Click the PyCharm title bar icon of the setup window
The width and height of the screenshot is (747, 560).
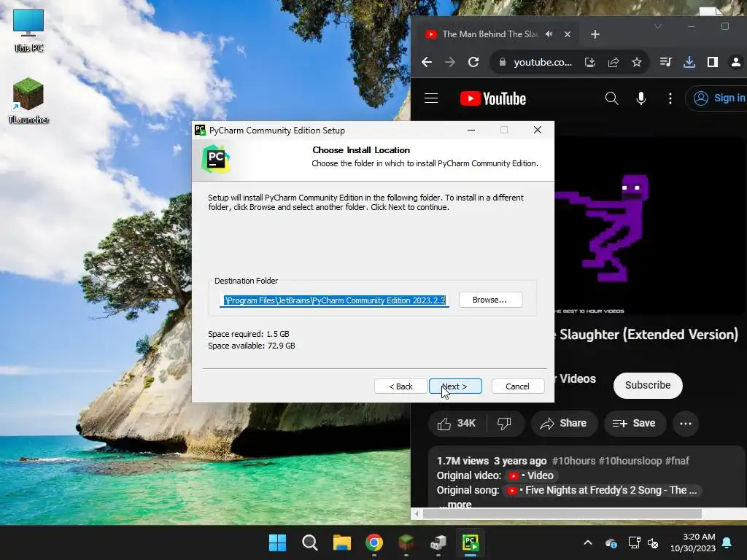tap(200, 130)
